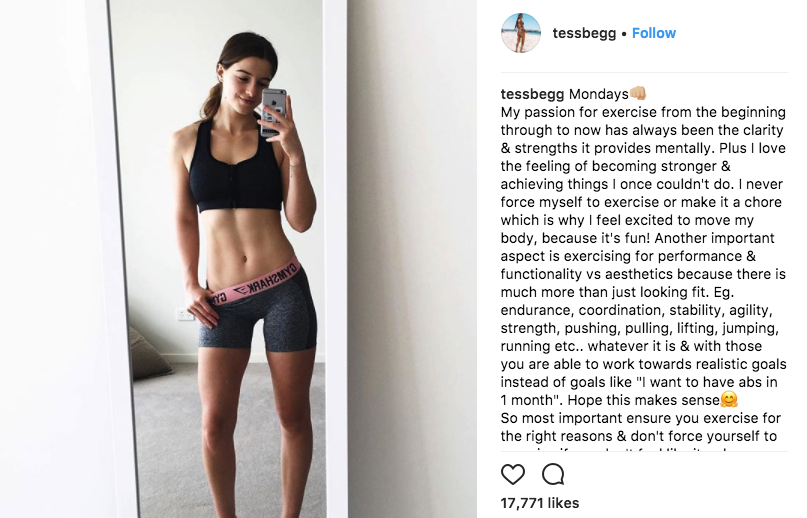Like the post with the heart icon
The image size is (807, 518).
[x=513, y=474]
